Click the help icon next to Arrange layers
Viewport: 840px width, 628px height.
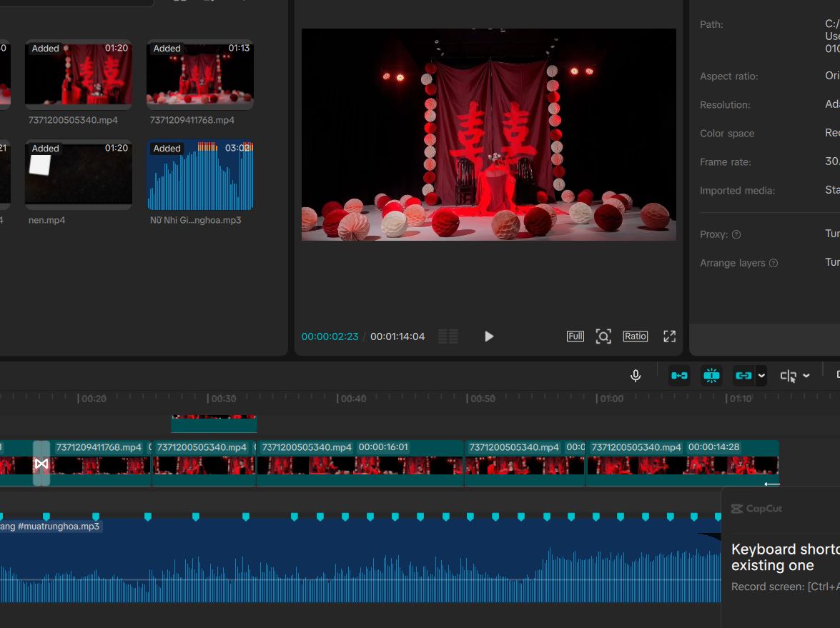(x=774, y=263)
